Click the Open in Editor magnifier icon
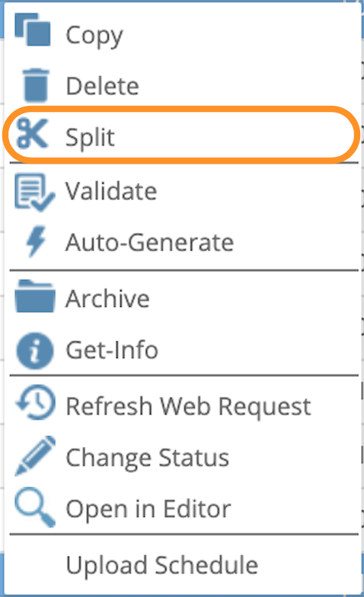 (x=35, y=507)
